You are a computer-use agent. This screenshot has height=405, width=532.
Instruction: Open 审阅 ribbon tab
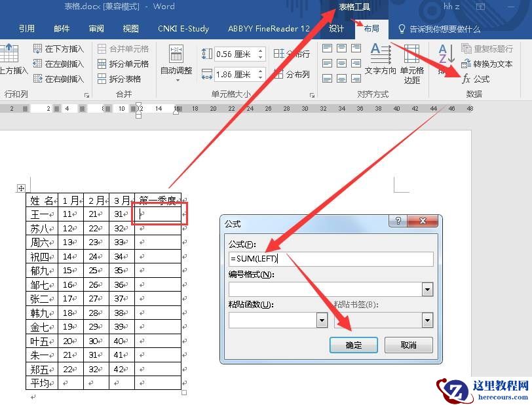click(96, 29)
